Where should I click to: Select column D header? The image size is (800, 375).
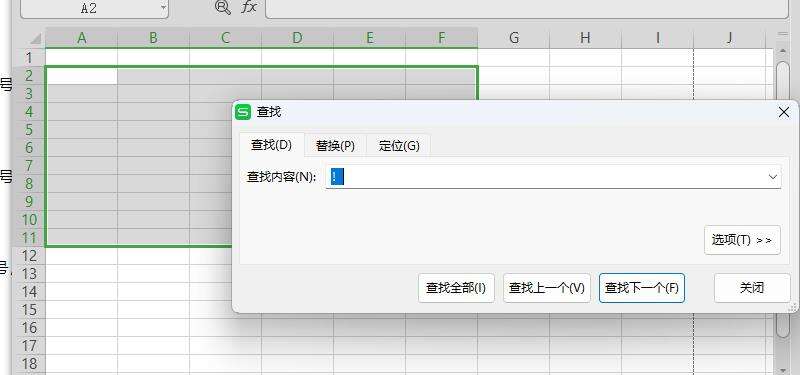point(297,38)
